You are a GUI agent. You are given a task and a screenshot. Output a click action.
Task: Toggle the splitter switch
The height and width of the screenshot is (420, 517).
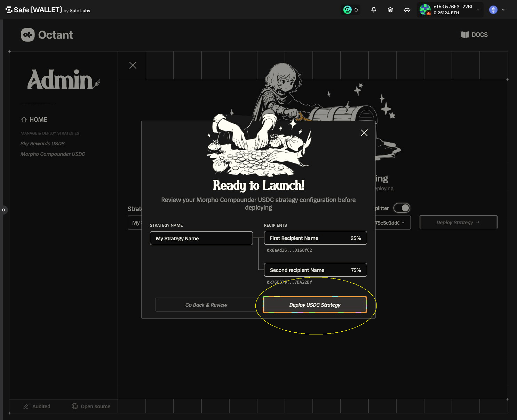coord(402,208)
